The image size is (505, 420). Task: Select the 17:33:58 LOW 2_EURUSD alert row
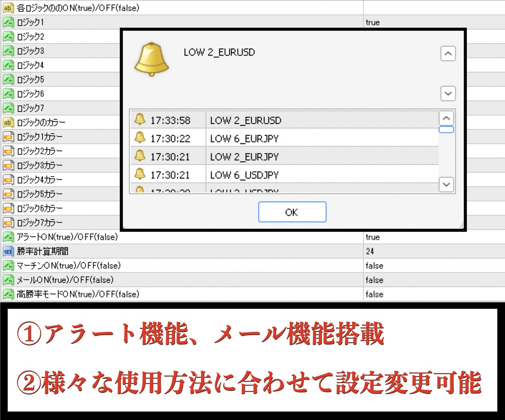coord(284,120)
